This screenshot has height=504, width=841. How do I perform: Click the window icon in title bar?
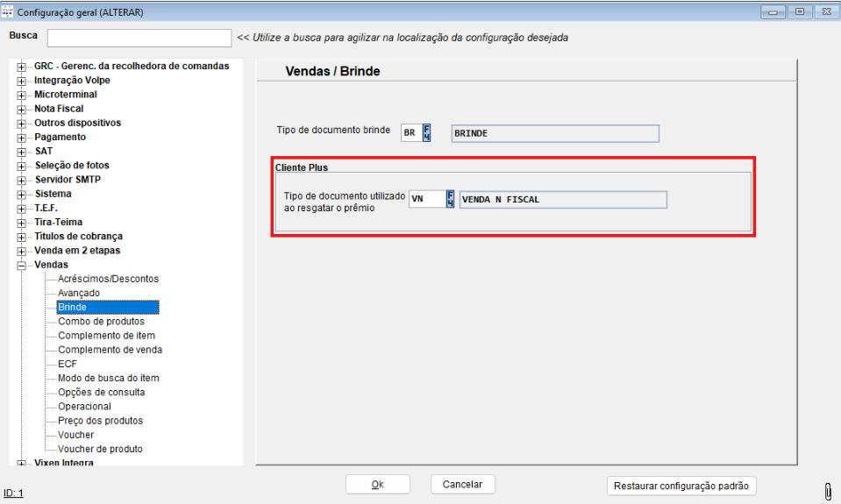(x=9, y=12)
